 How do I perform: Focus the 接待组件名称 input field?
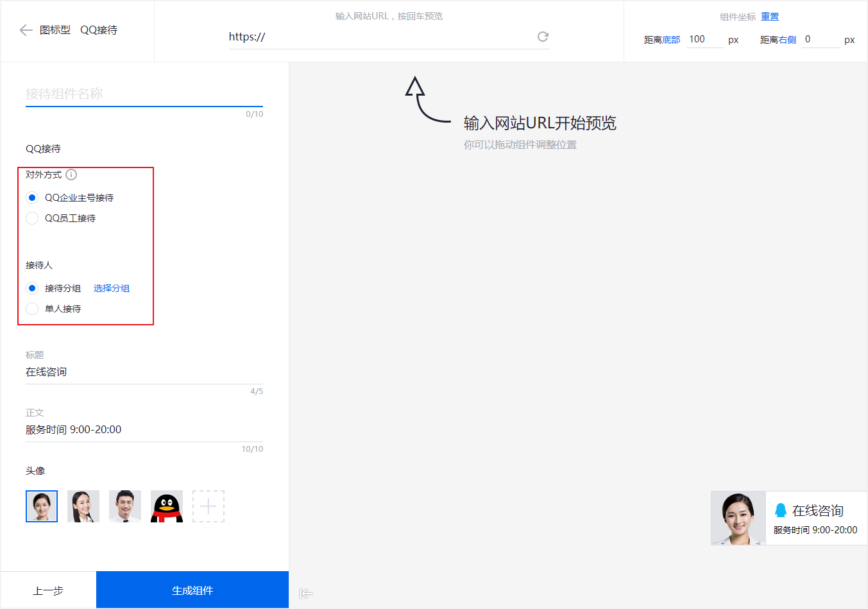(144, 94)
